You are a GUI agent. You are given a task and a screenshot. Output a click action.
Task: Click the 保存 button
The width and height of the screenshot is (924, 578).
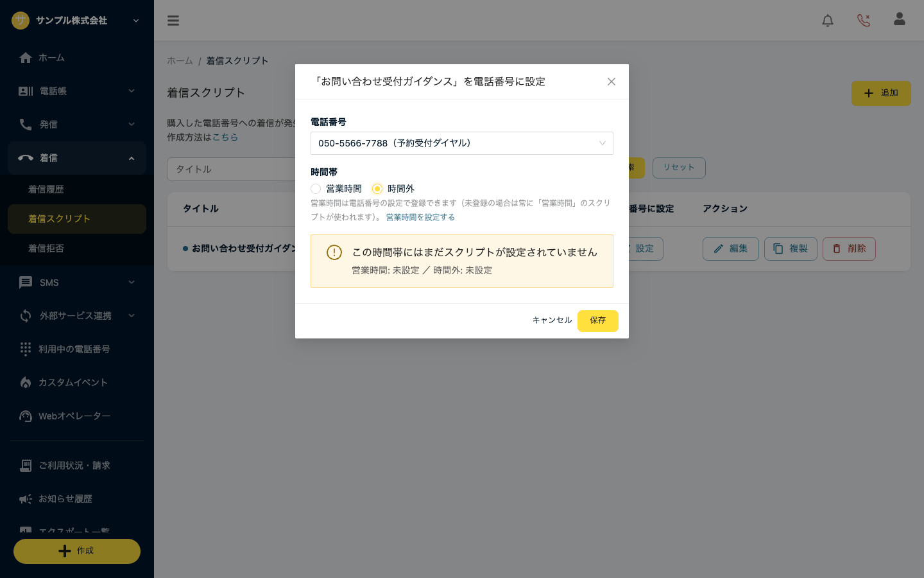click(x=598, y=320)
